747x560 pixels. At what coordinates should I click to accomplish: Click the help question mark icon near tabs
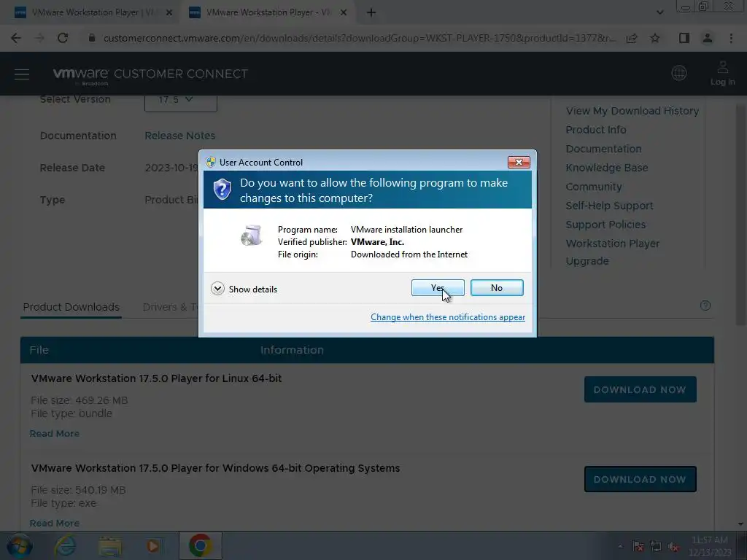click(705, 306)
